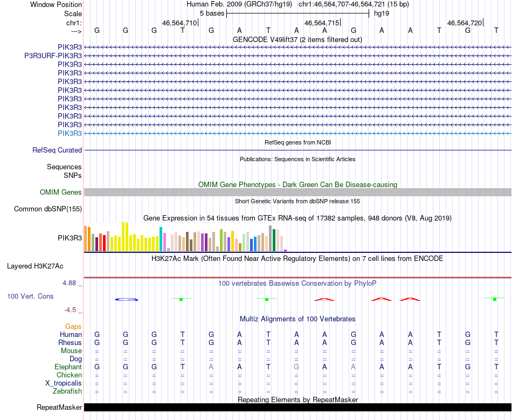Click the Publications track title text

(x=297, y=159)
